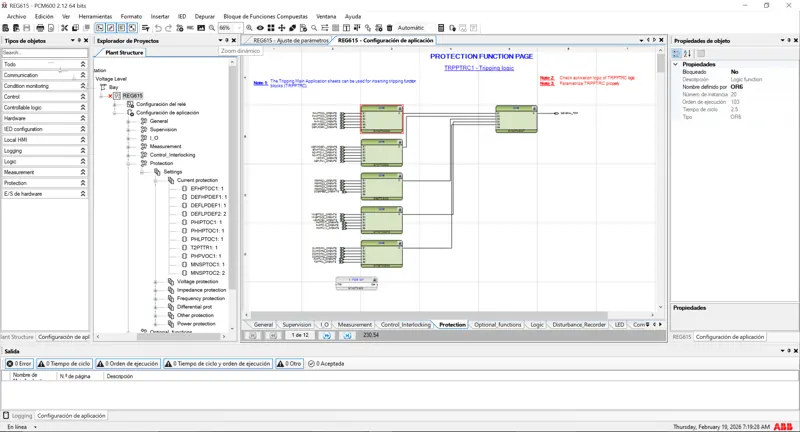Click the TRPPTRC1 - Tripping logic link
This screenshot has width=800, height=432.
pyautogui.click(x=479, y=68)
